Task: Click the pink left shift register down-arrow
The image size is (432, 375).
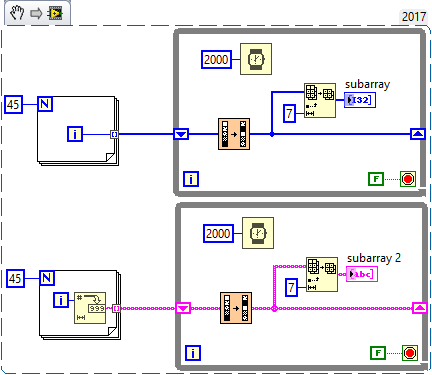Action: click(x=183, y=308)
